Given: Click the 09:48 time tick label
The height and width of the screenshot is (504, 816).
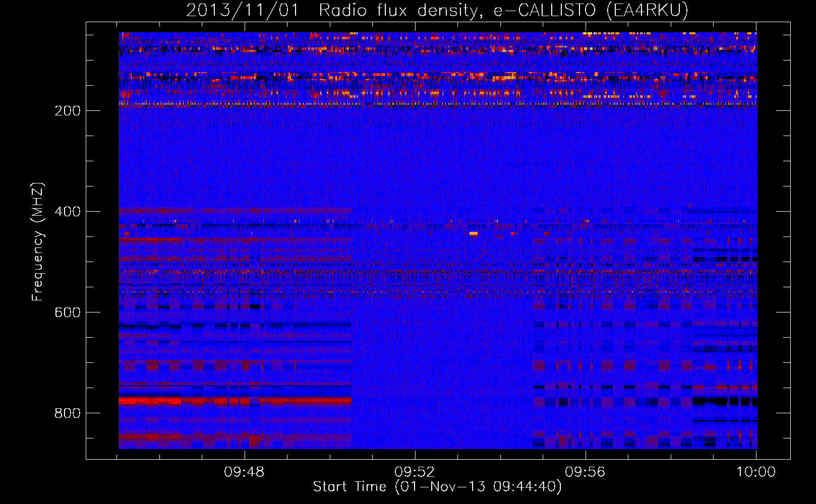Looking at the screenshot, I should tap(245, 472).
